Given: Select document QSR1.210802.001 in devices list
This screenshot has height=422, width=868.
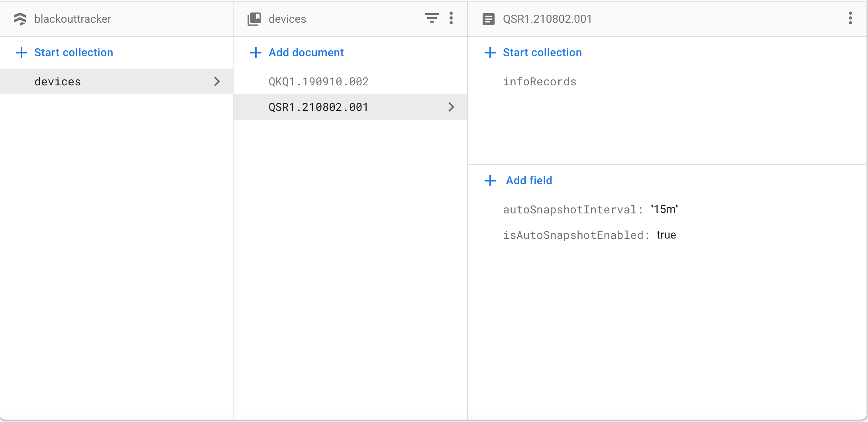Looking at the screenshot, I should click(x=318, y=107).
